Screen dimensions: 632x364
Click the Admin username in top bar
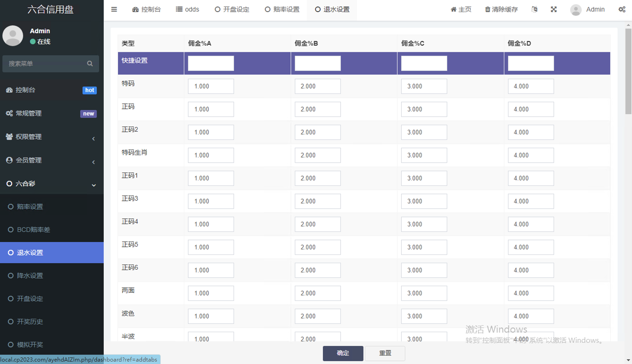[595, 9]
